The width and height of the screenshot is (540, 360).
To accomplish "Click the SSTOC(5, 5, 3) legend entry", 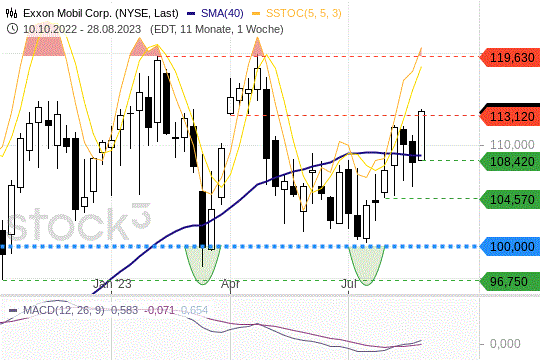I will [304, 13].
